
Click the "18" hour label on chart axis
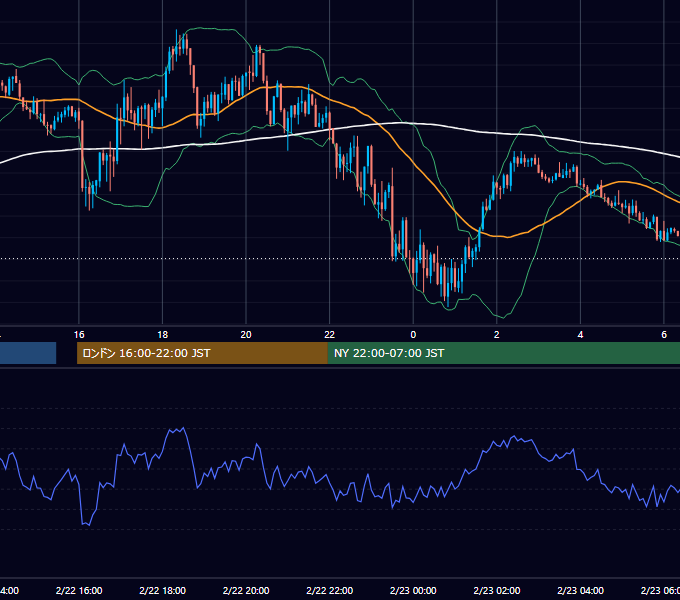[x=163, y=335]
